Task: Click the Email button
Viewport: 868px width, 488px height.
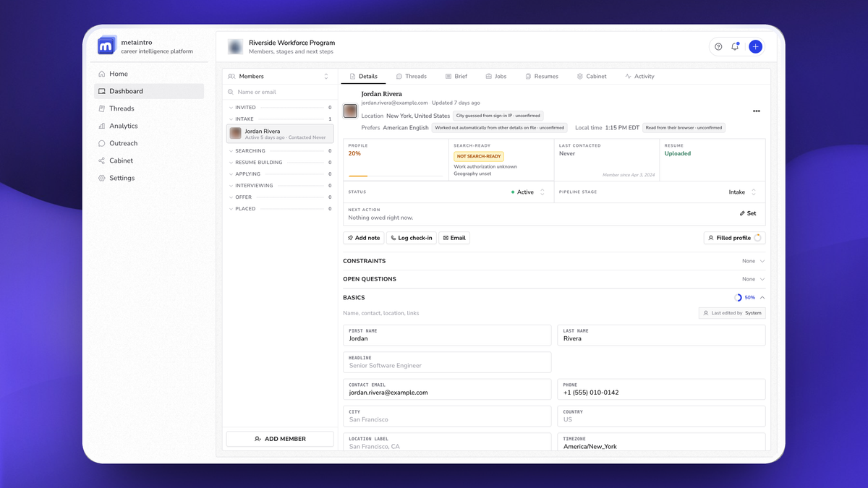Action: click(x=454, y=238)
